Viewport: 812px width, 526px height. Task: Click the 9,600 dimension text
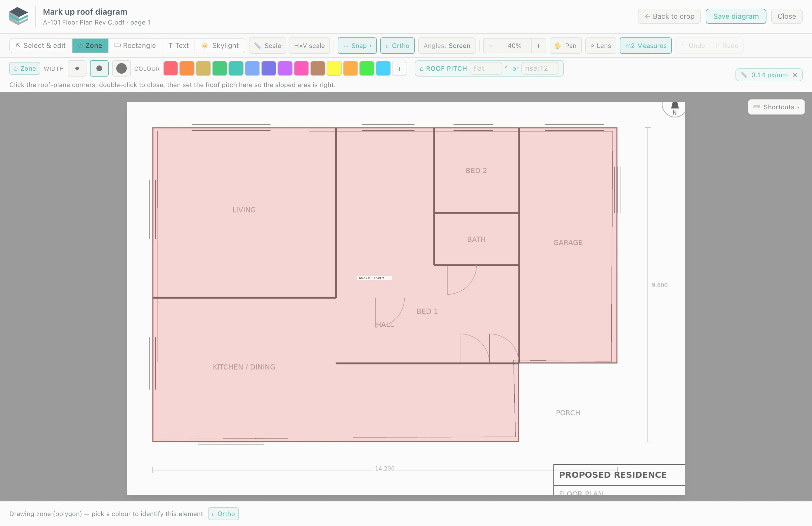tap(660, 286)
